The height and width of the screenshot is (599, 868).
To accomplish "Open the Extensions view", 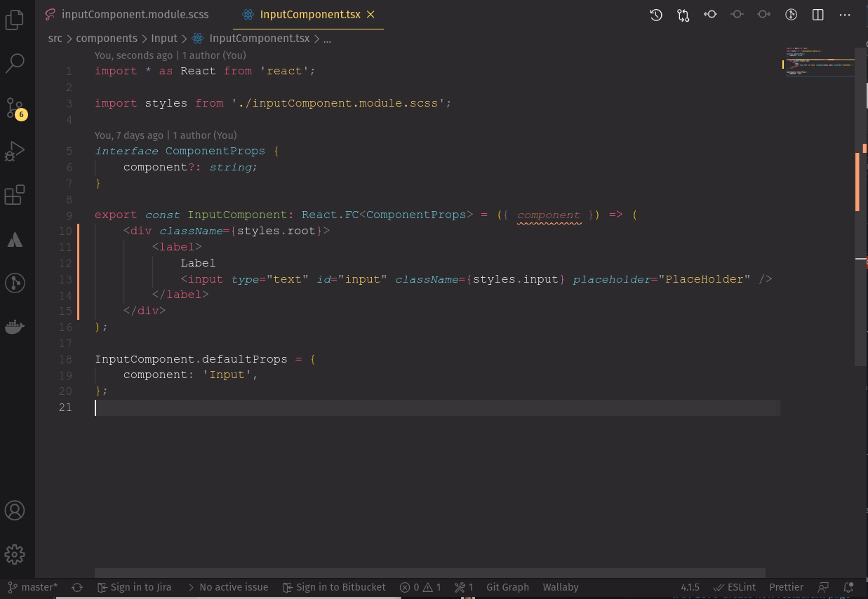I will coord(15,195).
